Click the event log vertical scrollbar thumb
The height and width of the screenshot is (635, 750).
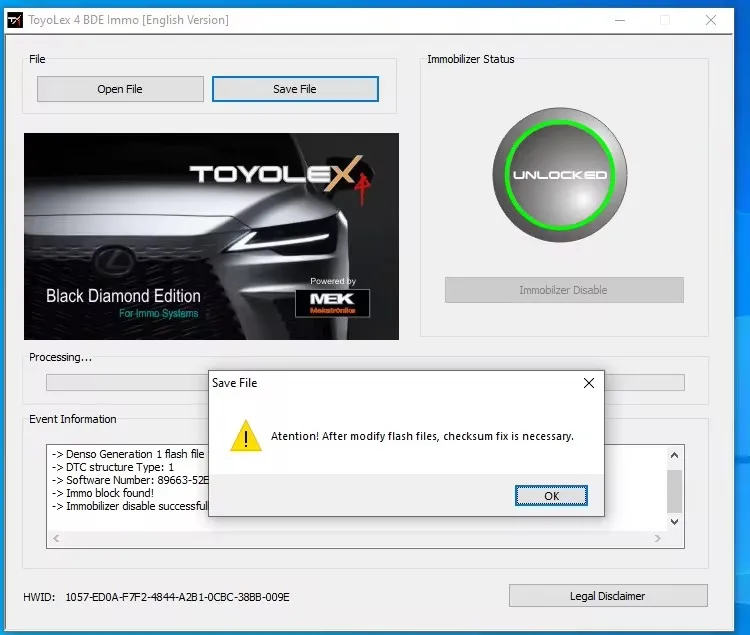click(674, 491)
